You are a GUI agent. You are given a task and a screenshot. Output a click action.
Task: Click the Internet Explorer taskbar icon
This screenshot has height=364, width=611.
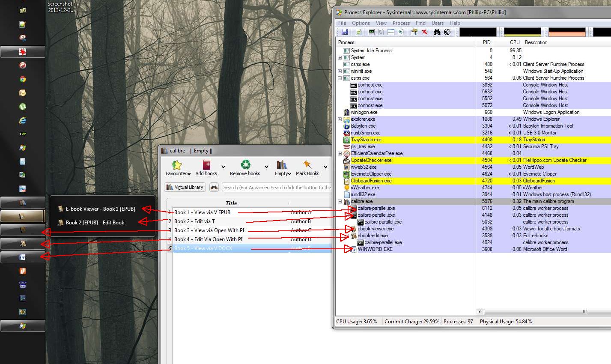point(23,120)
